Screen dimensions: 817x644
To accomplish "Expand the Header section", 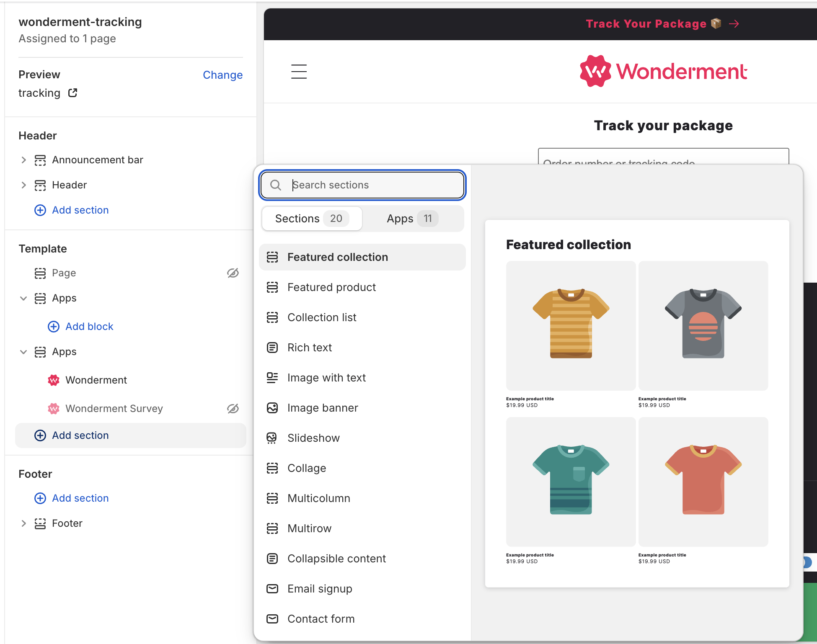I will (24, 185).
